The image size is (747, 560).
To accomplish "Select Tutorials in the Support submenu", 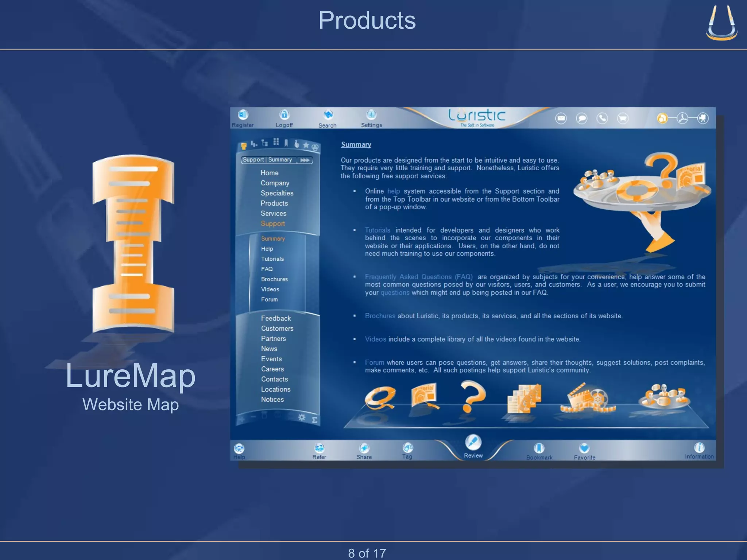I will [x=272, y=259].
